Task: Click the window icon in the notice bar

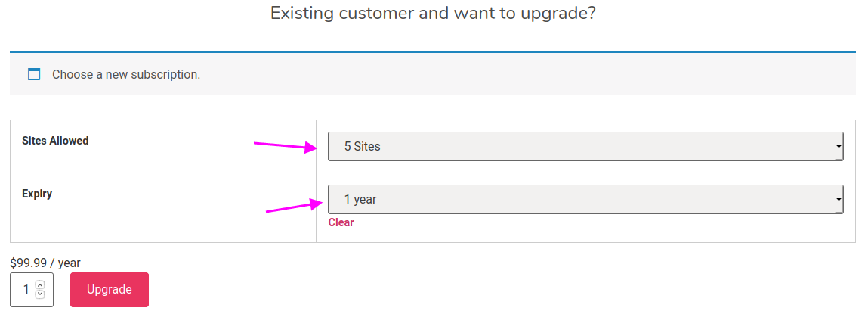Action: click(x=34, y=74)
